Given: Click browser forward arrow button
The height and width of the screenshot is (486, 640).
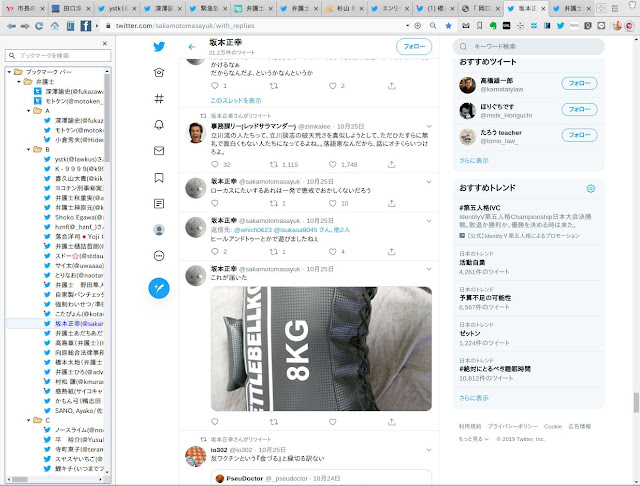Looking at the screenshot, I should tap(25, 26).
